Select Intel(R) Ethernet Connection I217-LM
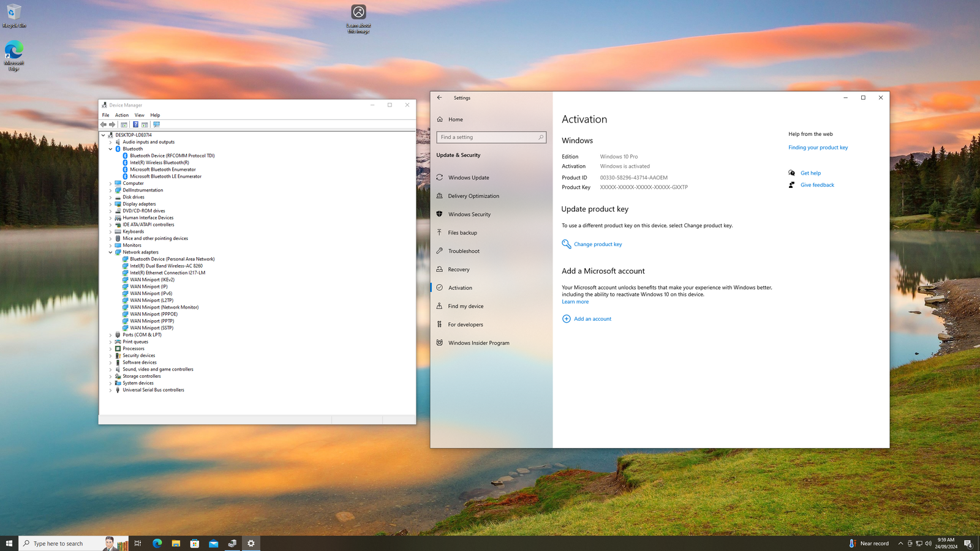This screenshot has width=980, height=551. click(167, 273)
